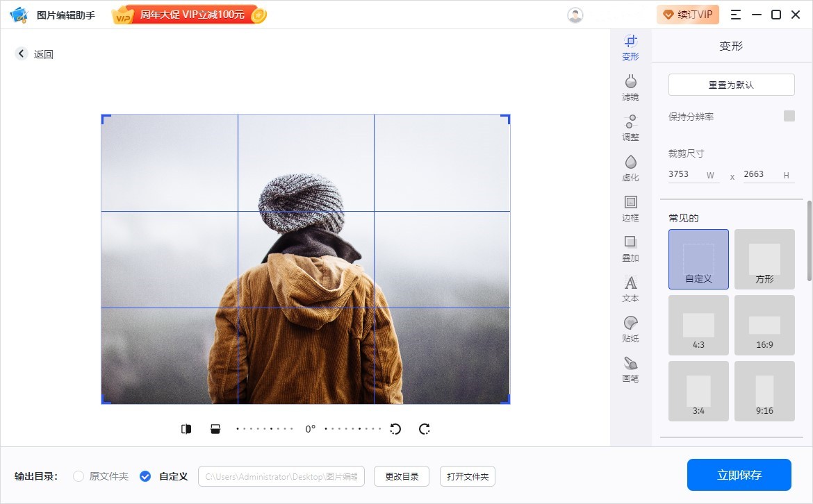The height and width of the screenshot is (504, 813).
Task: Click 更改目录 change directory button
Action: click(402, 476)
